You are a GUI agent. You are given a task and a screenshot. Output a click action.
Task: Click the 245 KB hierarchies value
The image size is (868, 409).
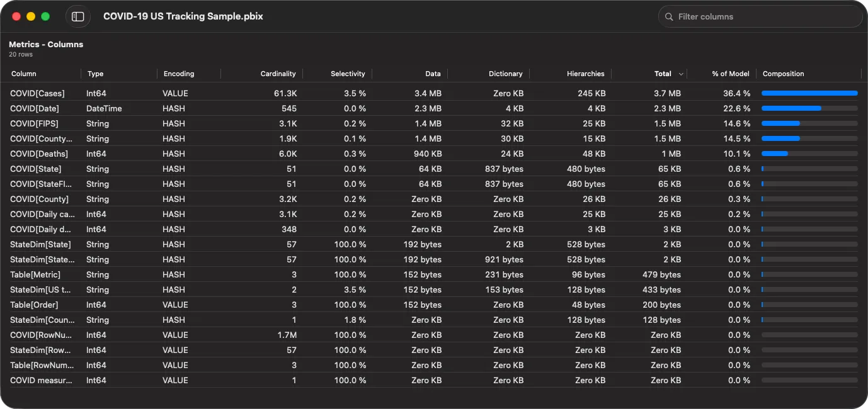591,93
